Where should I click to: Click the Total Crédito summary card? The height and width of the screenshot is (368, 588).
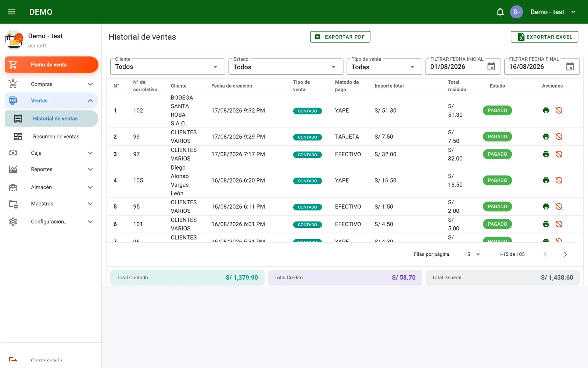click(345, 277)
